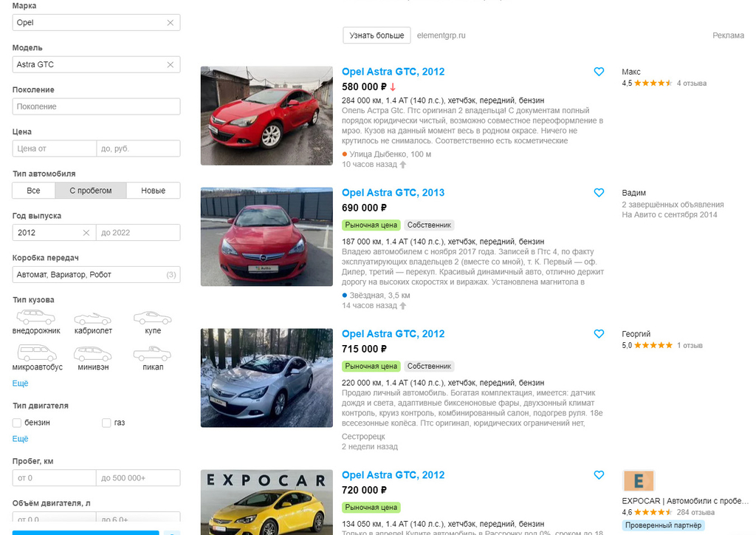
Task: Open seller Вадим profile
Action: (x=633, y=193)
